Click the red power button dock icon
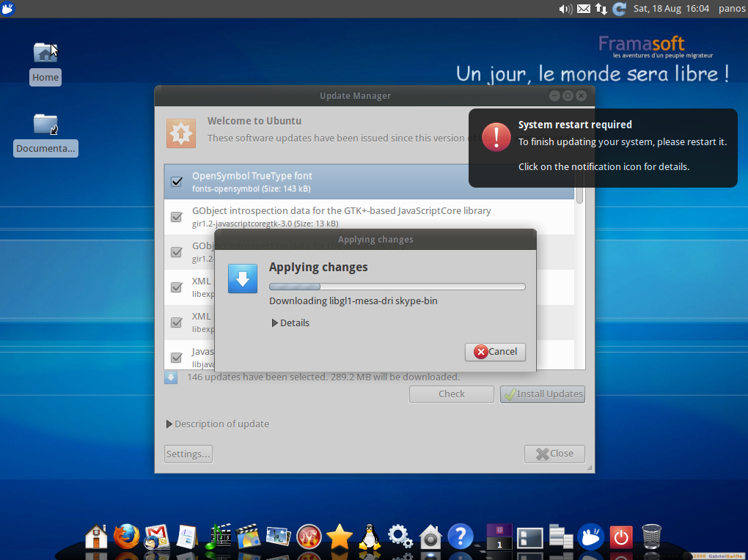 click(621, 537)
